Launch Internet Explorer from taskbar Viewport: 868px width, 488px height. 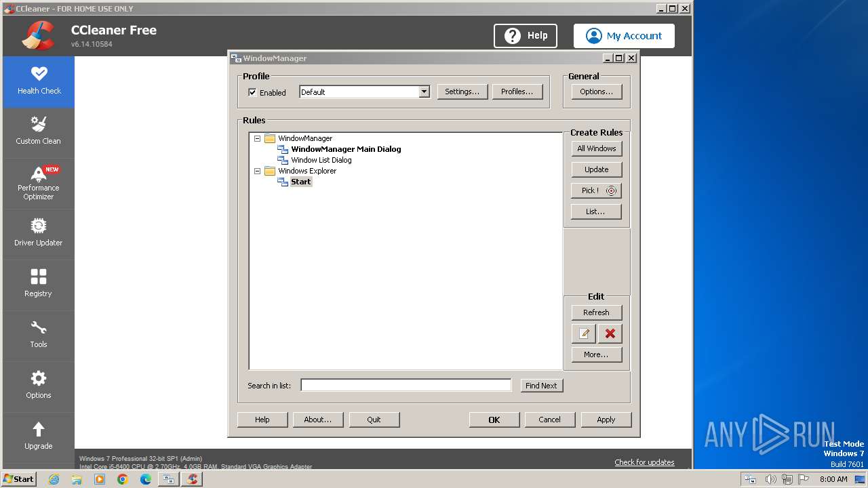point(54,479)
